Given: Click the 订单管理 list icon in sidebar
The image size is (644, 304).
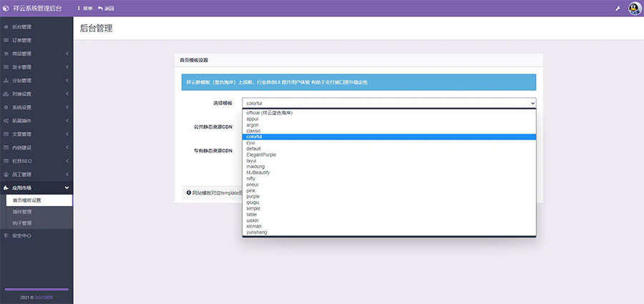Looking at the screenshot, I should click(x=6, y=40).
